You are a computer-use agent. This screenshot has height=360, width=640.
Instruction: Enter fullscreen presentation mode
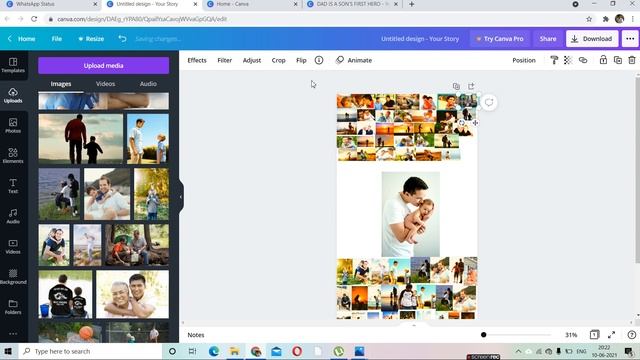pyautogui.click(x=611, y=335)
